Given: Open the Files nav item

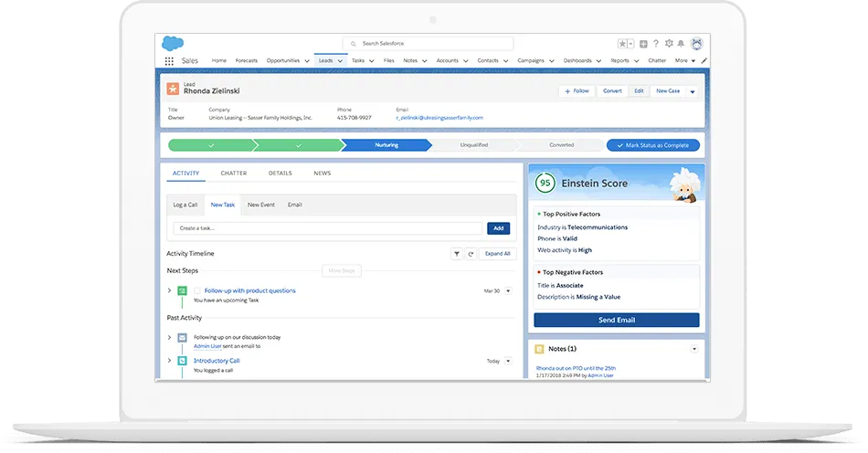Looking at the screenshot, I should click(389, 61).
